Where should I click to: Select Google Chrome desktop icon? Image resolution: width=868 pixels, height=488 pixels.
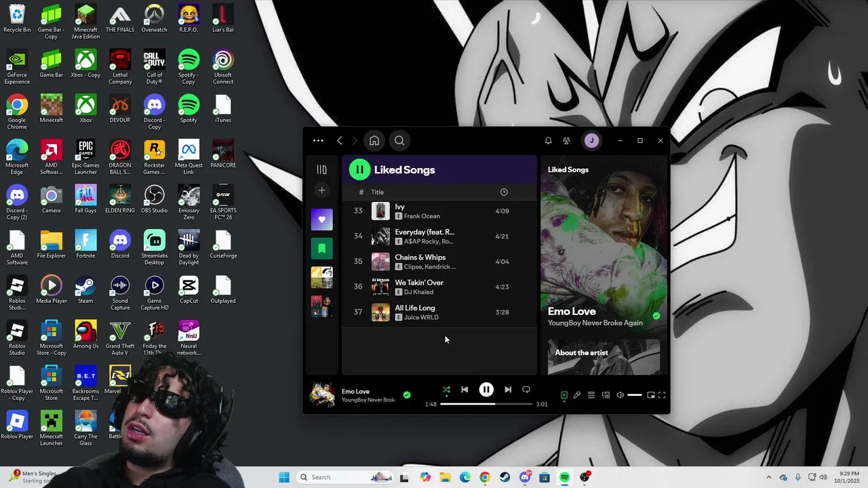click(x=17, y=113)
